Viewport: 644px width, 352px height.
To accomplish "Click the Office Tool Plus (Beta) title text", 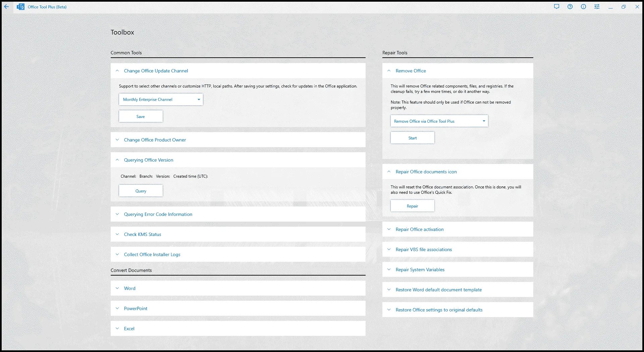I will pyautogui.click(x=47, y=7).
